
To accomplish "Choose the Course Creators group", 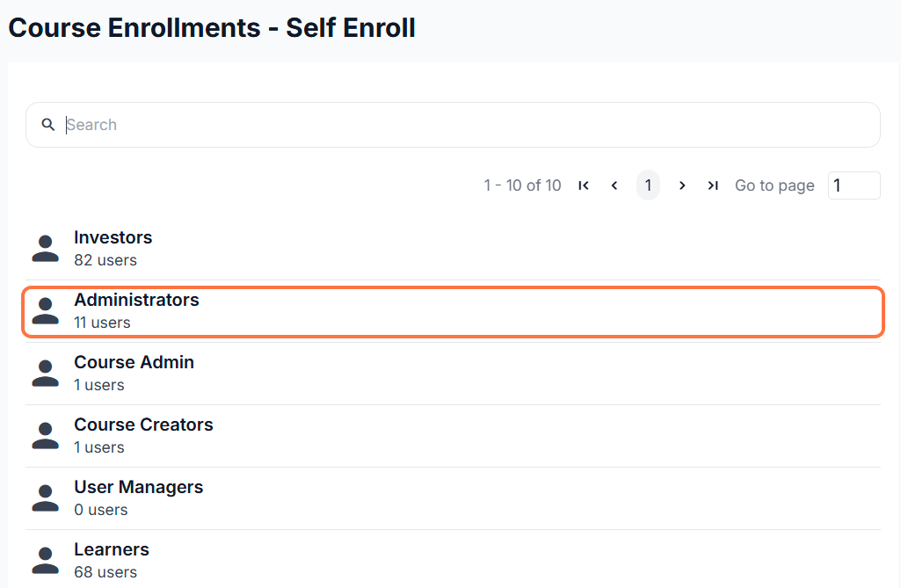I will click(x=143, y=425).
